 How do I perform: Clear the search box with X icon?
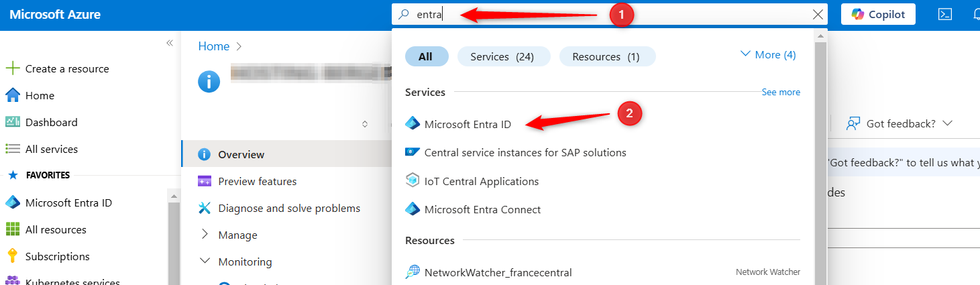click(x=818, y=14)
